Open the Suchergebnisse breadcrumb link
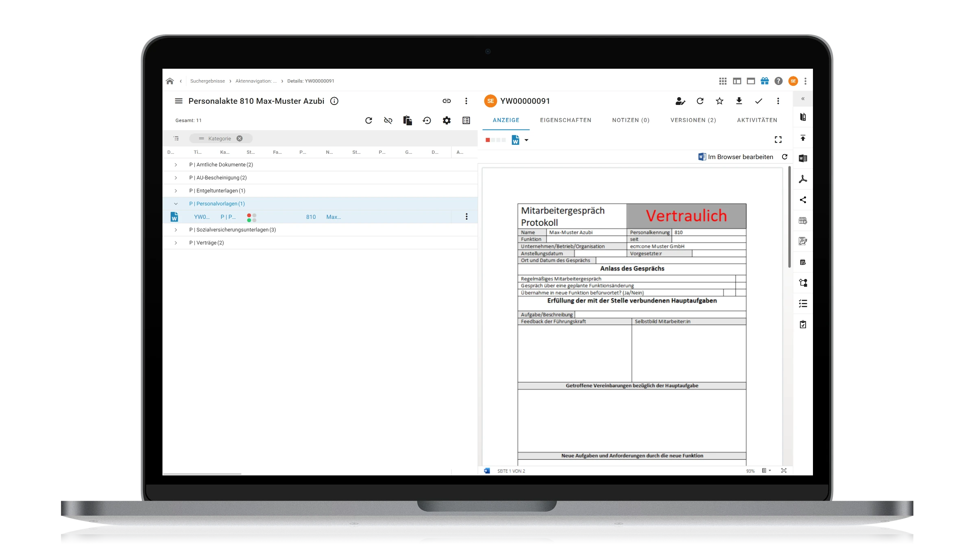 click(x=208, y=81)
